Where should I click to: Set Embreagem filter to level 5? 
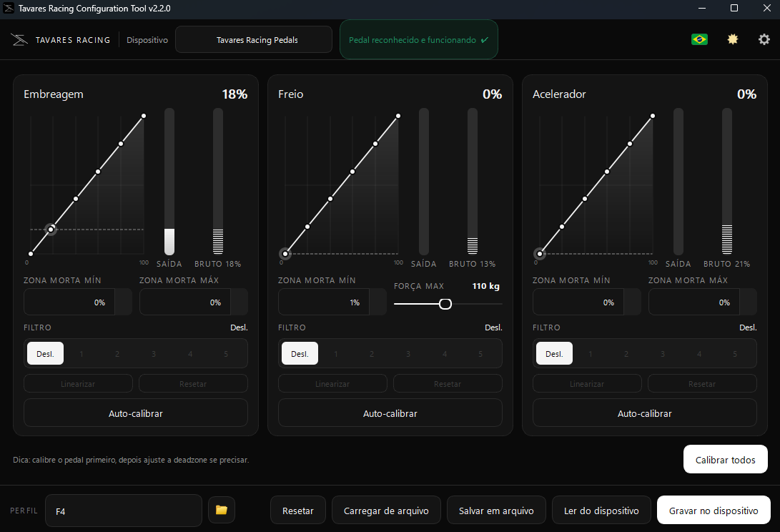click(226, 354)
